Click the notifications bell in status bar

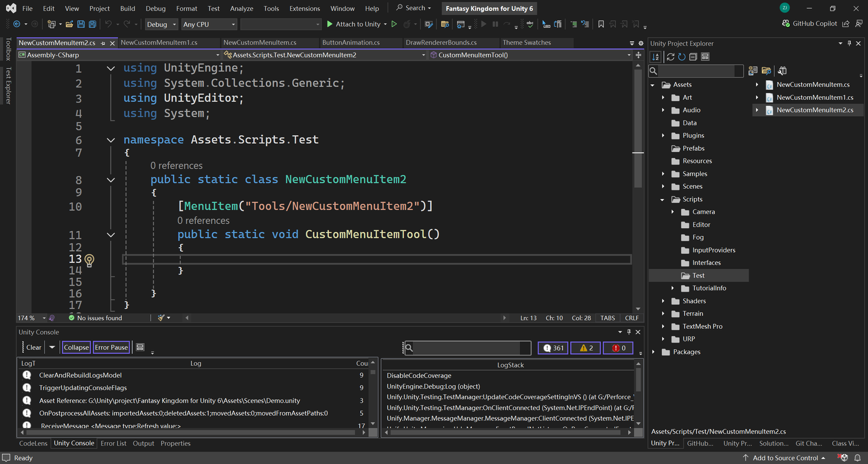pyautogui.click(x=858, y=458)
